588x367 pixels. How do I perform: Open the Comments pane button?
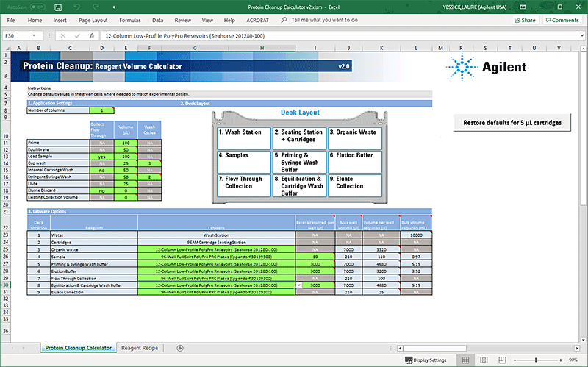562,20
